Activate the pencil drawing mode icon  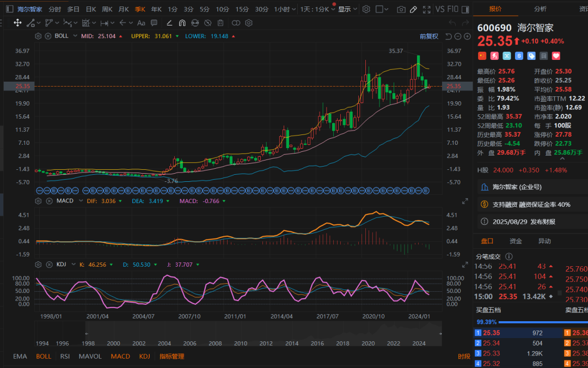pos(413,9)
